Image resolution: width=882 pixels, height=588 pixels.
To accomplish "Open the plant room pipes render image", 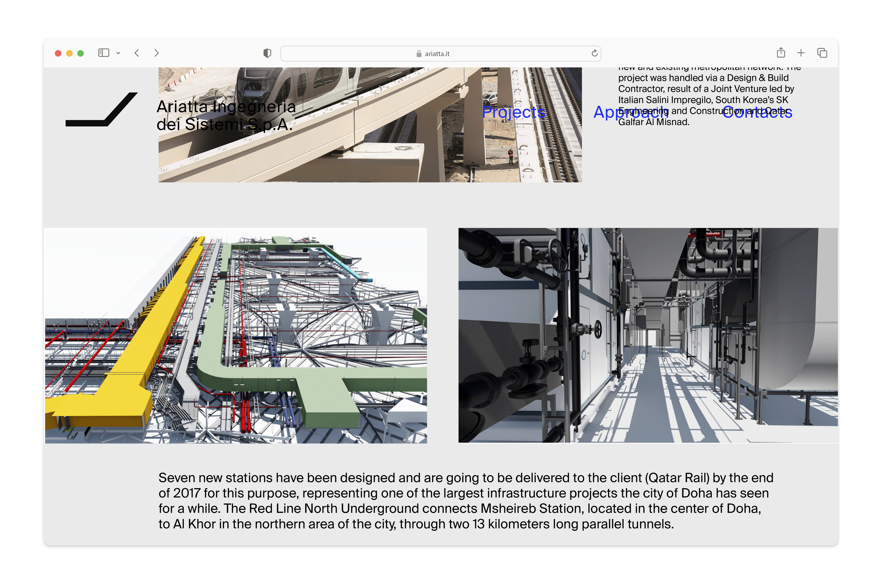I will click(x=648, y=335).
